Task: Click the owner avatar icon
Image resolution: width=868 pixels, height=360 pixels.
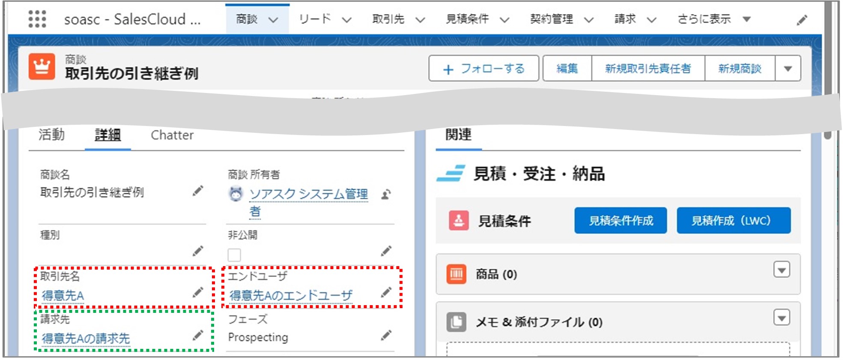Action: [236, 194]
